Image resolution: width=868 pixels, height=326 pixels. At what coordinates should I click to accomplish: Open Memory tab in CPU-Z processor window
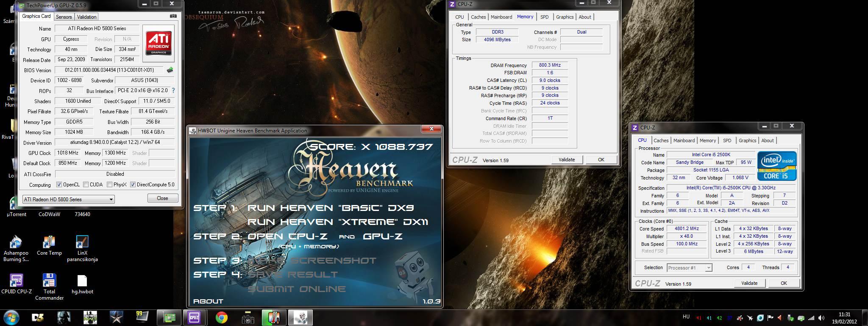click(x=708, y=141)
